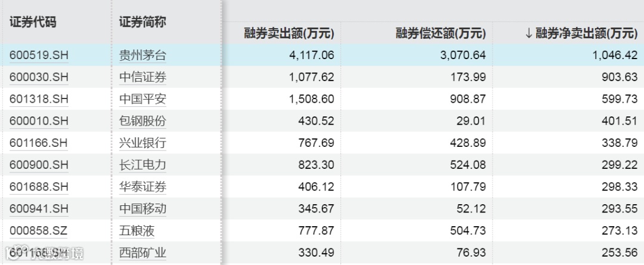Select the 证券简称 column header
644x265 pixels.
click(x=143, y=22)
